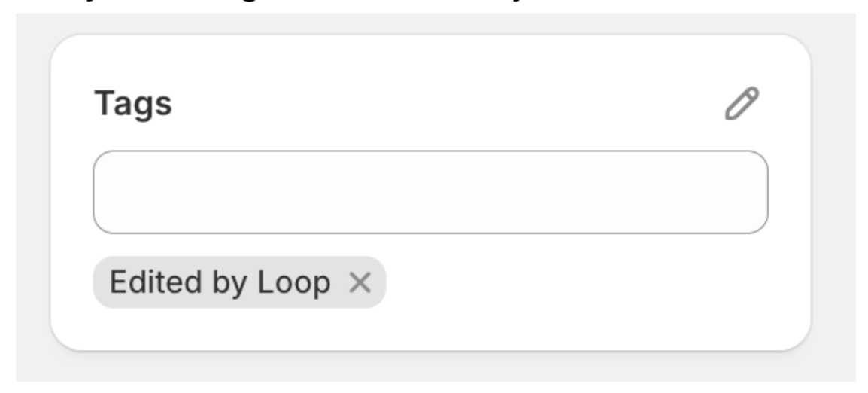The height and width of the screenshot is (393, 868).
Task: Tap the gray pencil icon beside Tags
Action: [742, 104]
